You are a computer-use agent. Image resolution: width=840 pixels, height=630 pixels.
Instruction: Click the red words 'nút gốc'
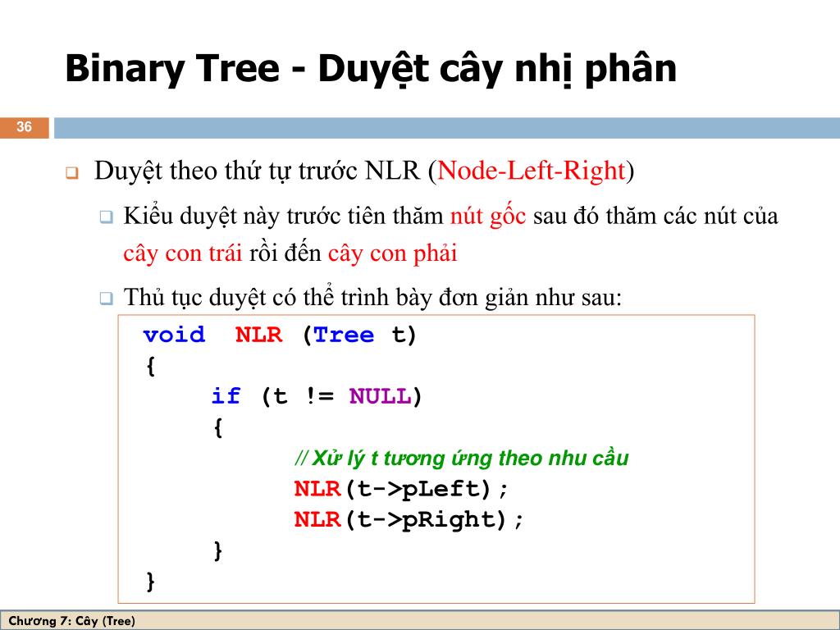coord(488,217)
